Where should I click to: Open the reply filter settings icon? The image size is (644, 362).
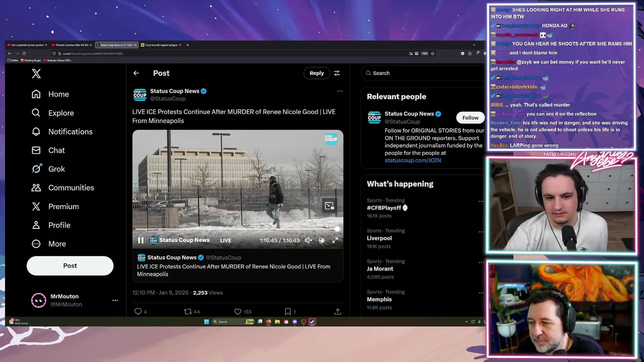tap(337, 73)
